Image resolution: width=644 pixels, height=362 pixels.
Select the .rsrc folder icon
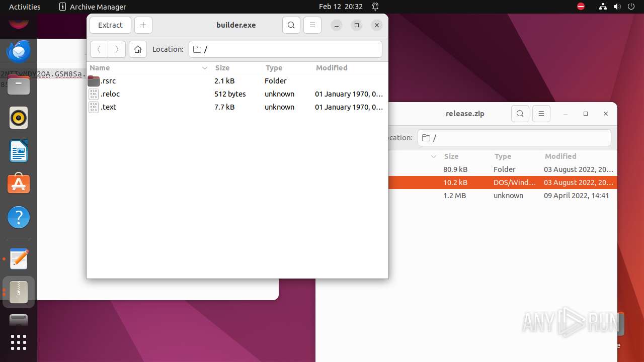94,81
